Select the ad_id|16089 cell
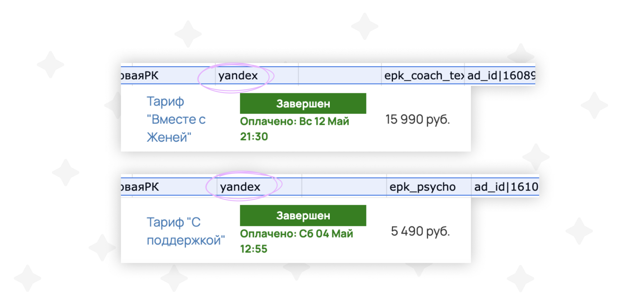644x304 pixels. coord(500,76)
